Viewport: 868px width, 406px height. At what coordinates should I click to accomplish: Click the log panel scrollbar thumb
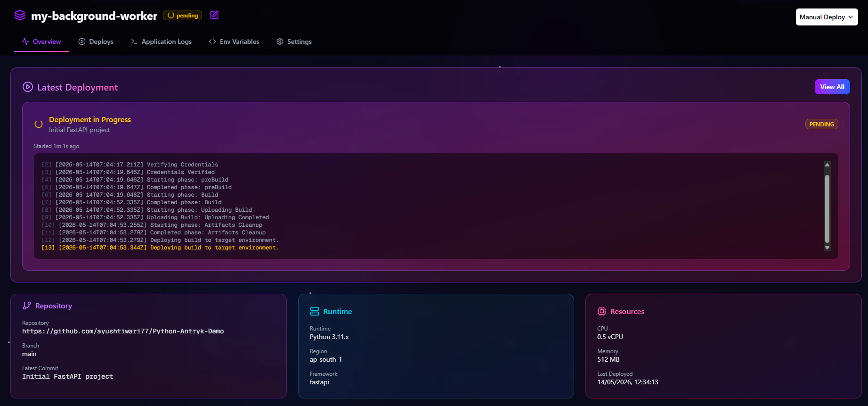tap(827, 208)
